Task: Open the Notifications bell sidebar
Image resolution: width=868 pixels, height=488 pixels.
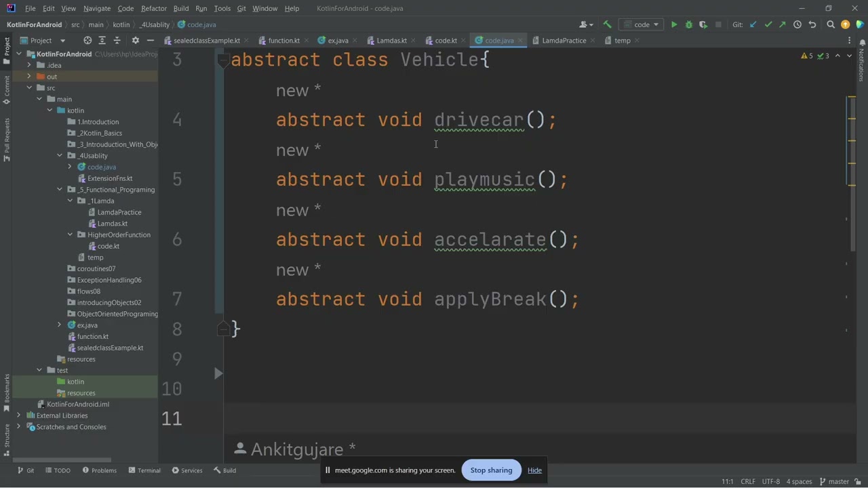Action: coord(862,61)
